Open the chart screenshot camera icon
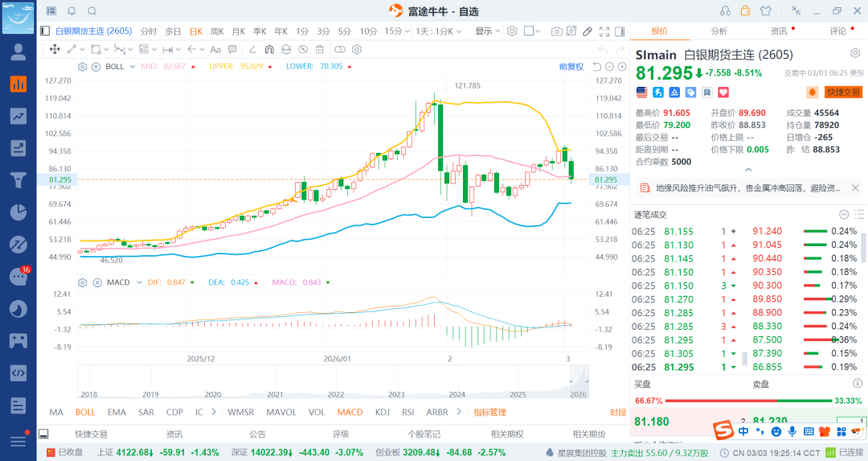Screen dimensions: 868x461 pyautogui.click(x=557, y=31)
